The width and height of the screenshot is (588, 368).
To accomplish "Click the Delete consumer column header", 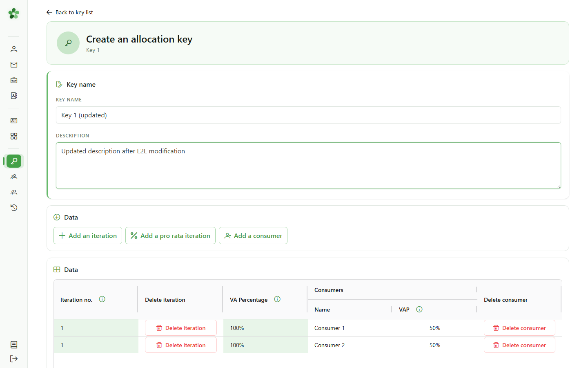I will pos(506,300).
